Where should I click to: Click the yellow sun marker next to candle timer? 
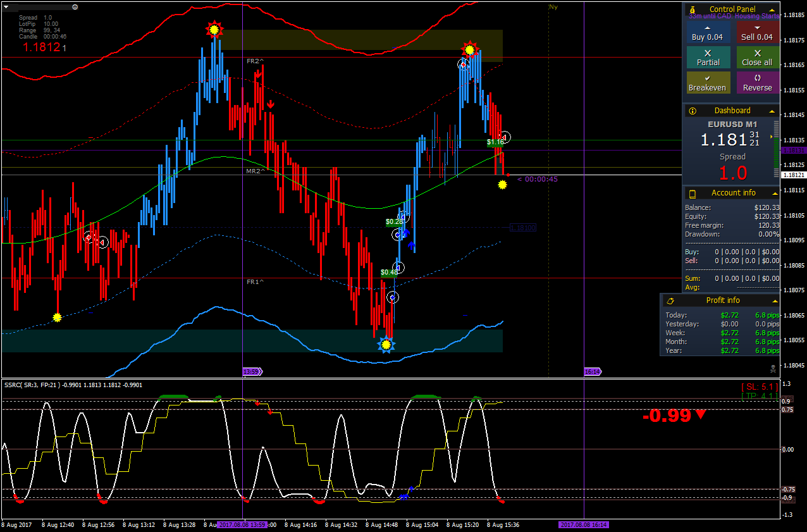pos(502,185)
